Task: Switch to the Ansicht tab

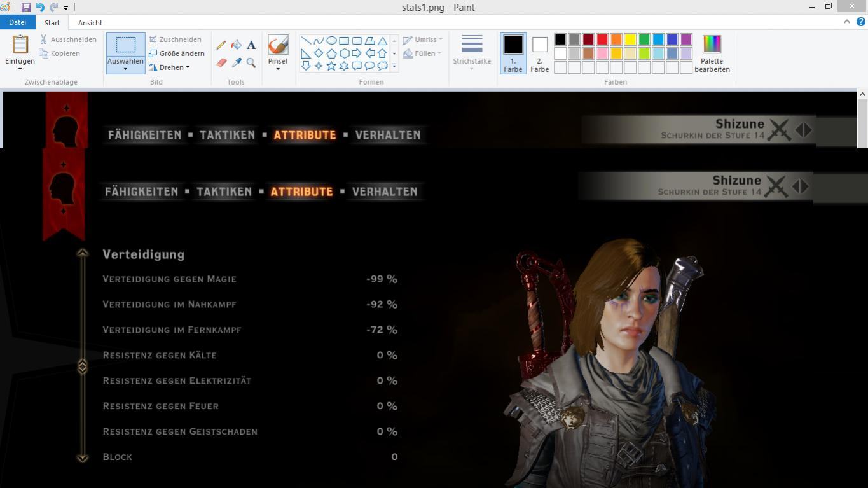Action: pyautogui.click(x=90, y=23)
